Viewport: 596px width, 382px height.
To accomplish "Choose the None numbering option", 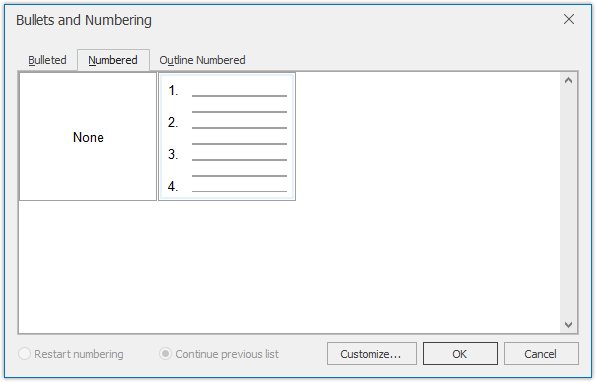I will click(88, 137).
